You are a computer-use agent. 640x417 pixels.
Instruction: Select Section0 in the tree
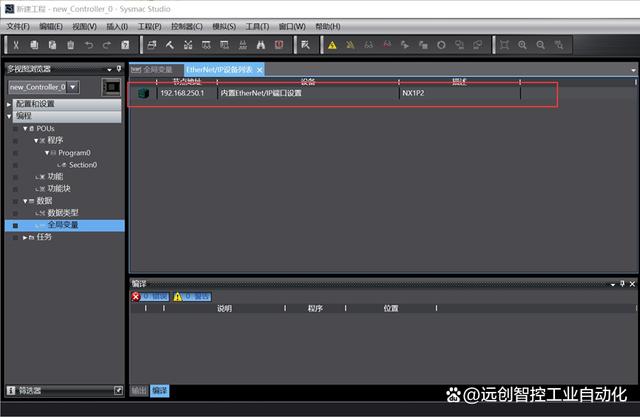(x=83, y=165)
